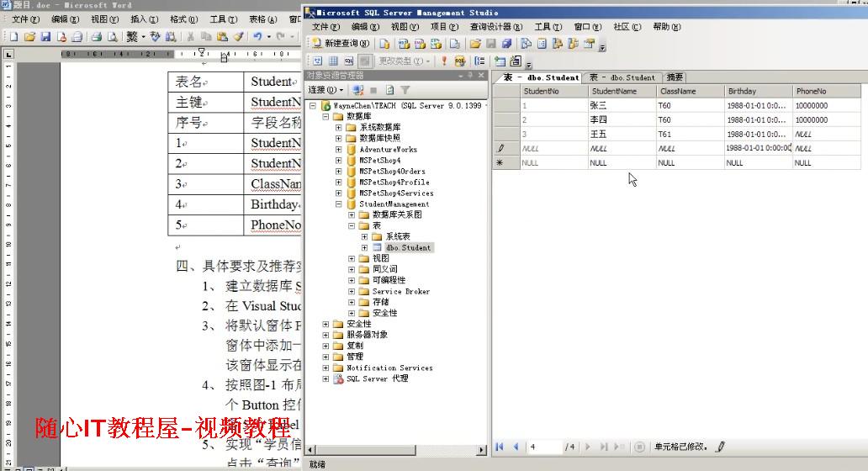Click New Query (新建查询) button
Viewport: 868px width, 471px height.
pyautogui.click(x=340, y=43)
